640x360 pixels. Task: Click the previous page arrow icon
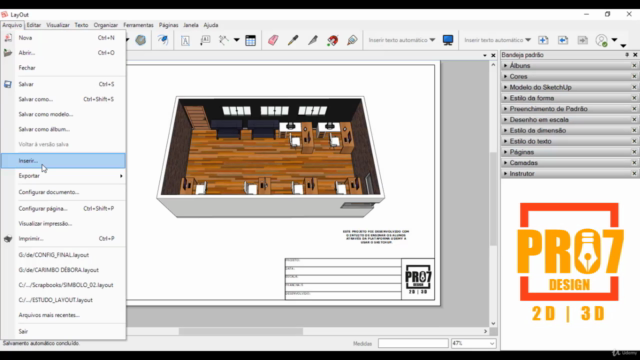click(x=563, y=40)
